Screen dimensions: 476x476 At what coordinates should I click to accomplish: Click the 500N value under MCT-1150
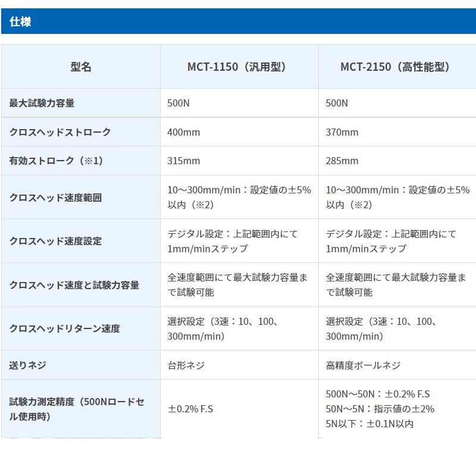[x=178, y=103]
